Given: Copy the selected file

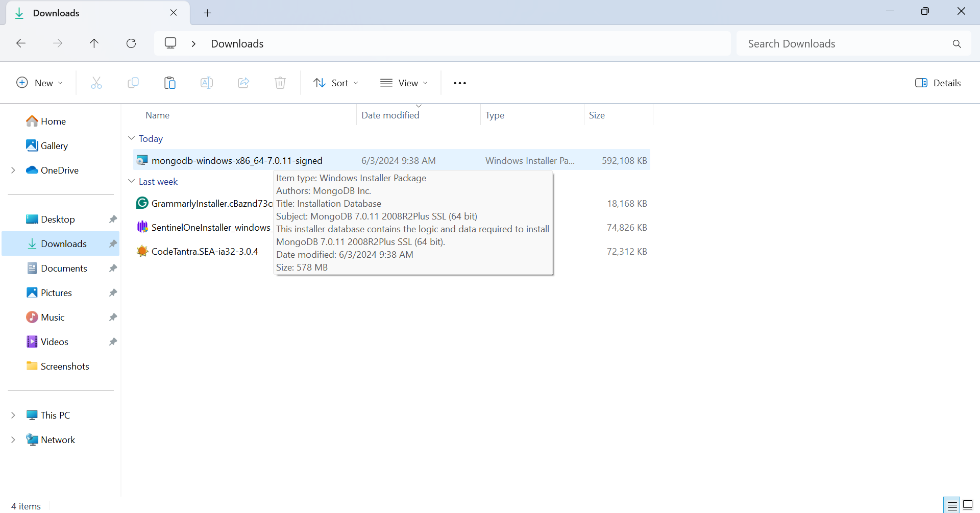Looking at the screenshot, I should pyautogui.click(x=133, y=82).
